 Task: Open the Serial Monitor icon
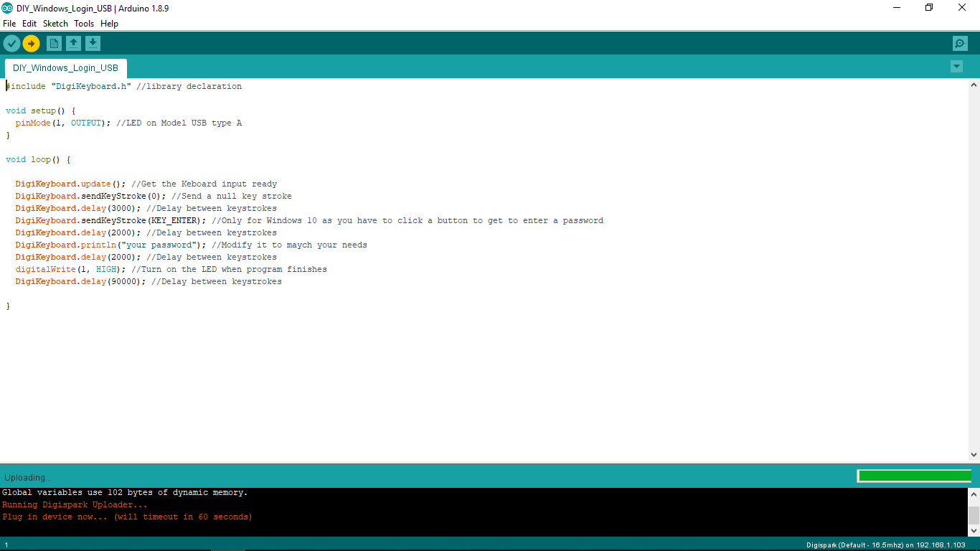960,43
